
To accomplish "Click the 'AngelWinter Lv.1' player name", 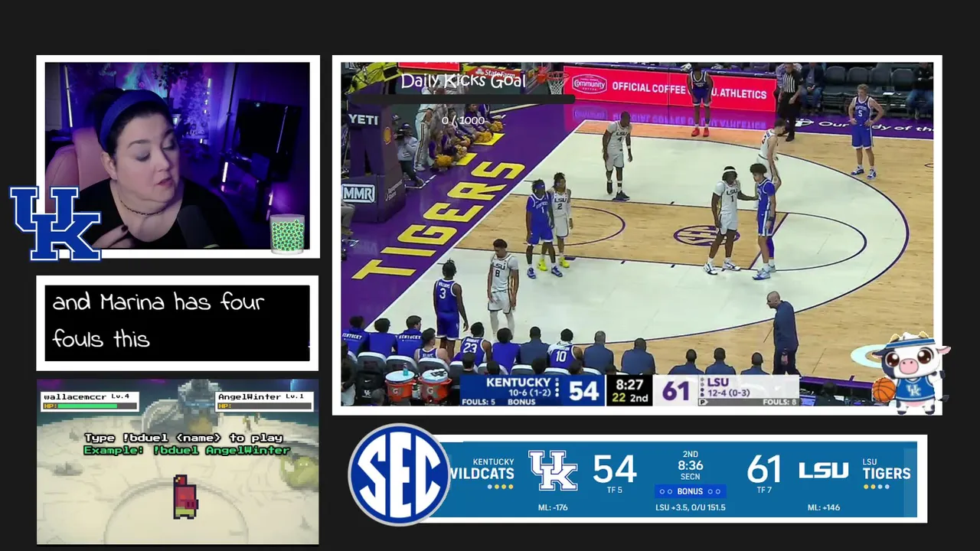I will click(261, 396).
